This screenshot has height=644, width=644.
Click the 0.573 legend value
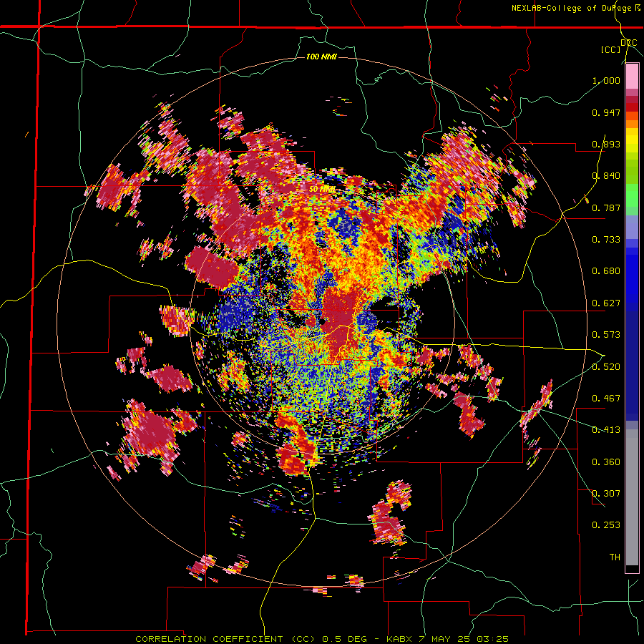pos(606,335)
